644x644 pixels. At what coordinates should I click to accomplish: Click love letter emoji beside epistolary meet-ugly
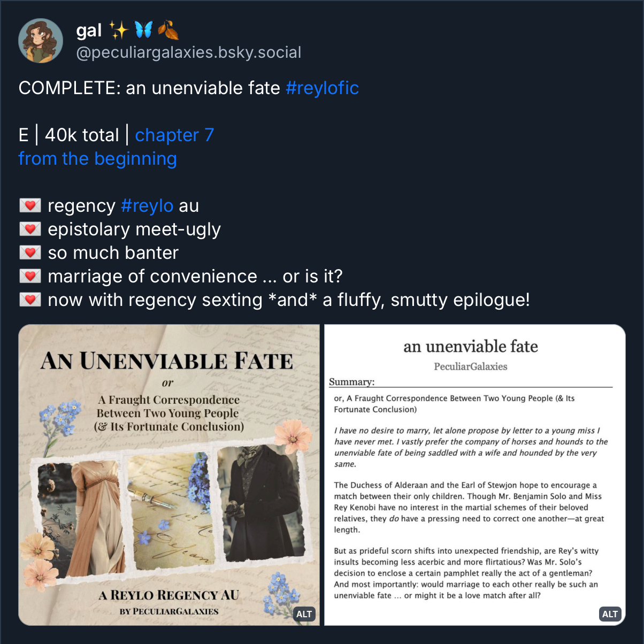[30, 229]
